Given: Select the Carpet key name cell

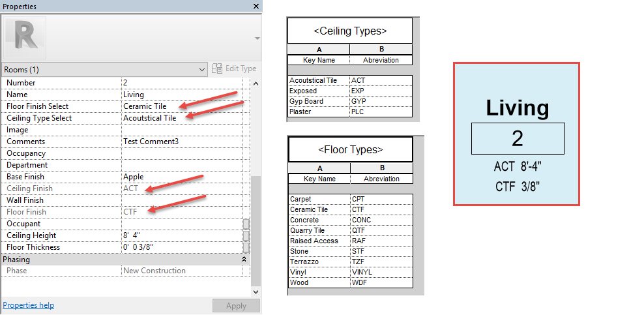Looking at the screenshot, I should coord(319,199).
